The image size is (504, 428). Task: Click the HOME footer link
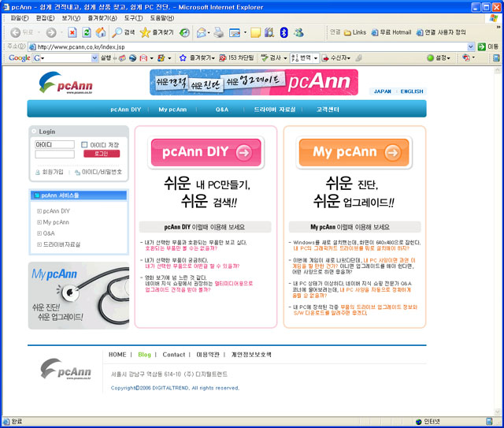point(117,355)
